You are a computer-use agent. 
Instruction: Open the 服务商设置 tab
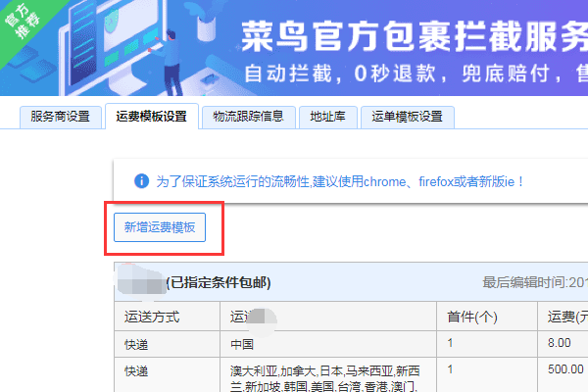(61, 117)
